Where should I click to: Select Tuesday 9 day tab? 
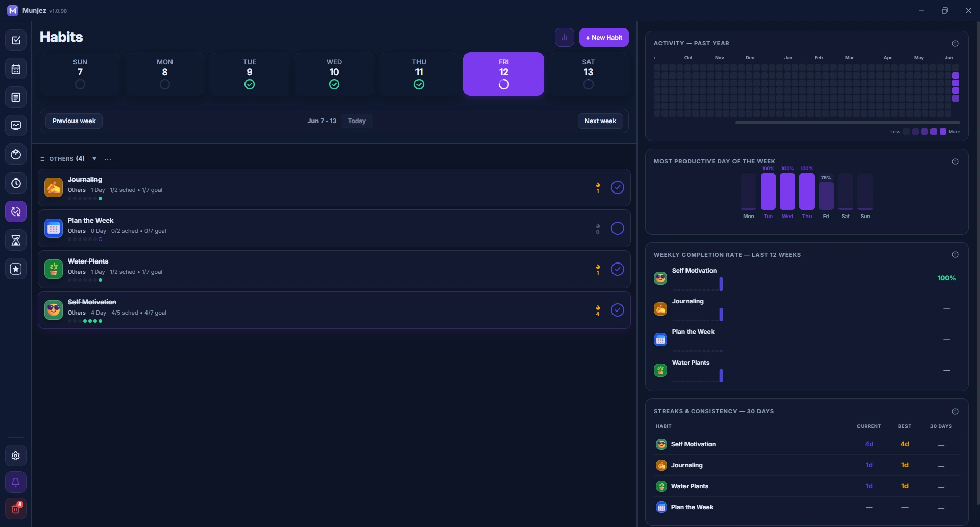pyautogui.click(x=250, y=74)
